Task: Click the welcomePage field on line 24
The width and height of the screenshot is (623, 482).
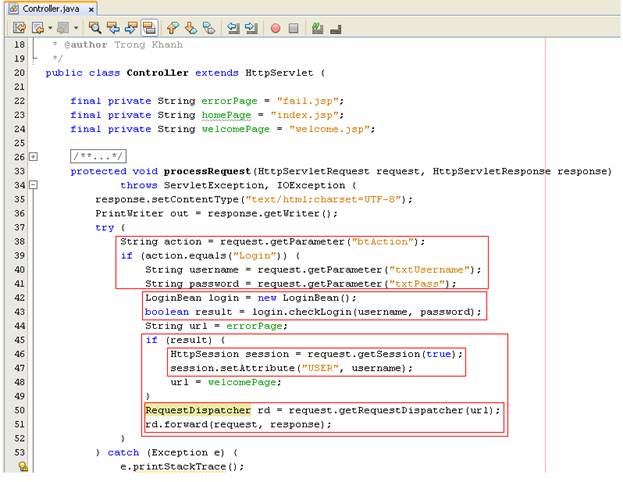Action: pyautogui.click(x=236, y=129)
